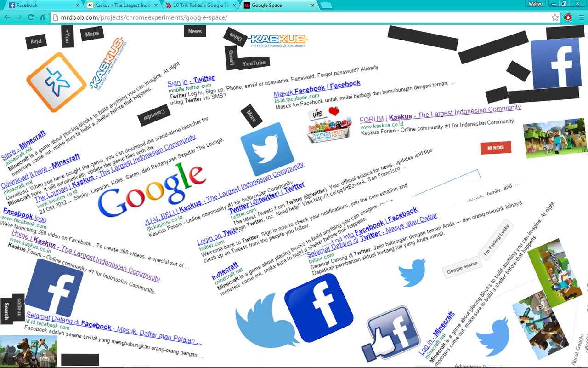This screenshot has width=588, height=368.
Task: Click the tilted Kaskus text logo beside the orange diamond
Action: coord(107,64)
